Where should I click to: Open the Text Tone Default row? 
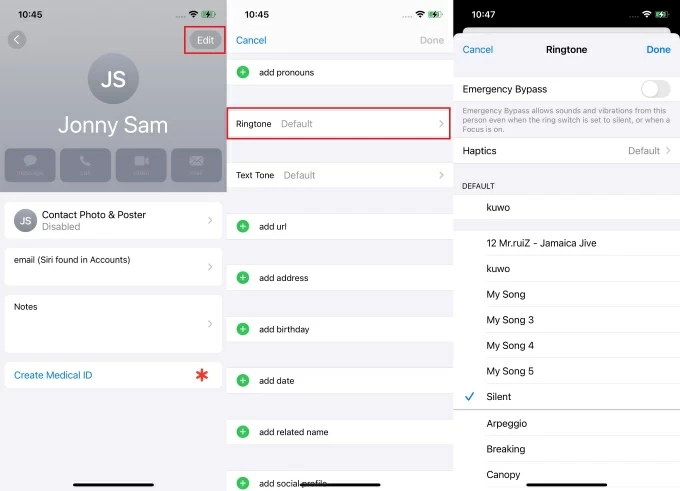click(x=339, y=175)
